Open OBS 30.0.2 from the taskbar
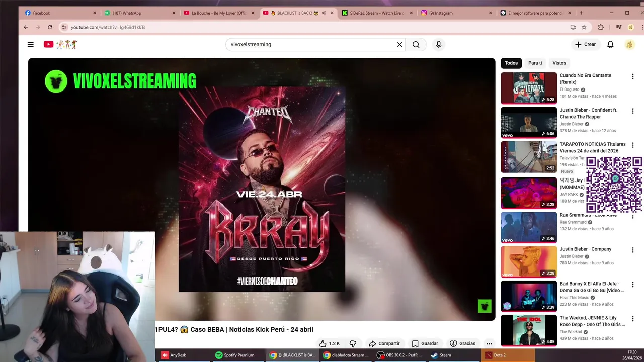Screen dimensions: 644x362 [x=399, y=355]
